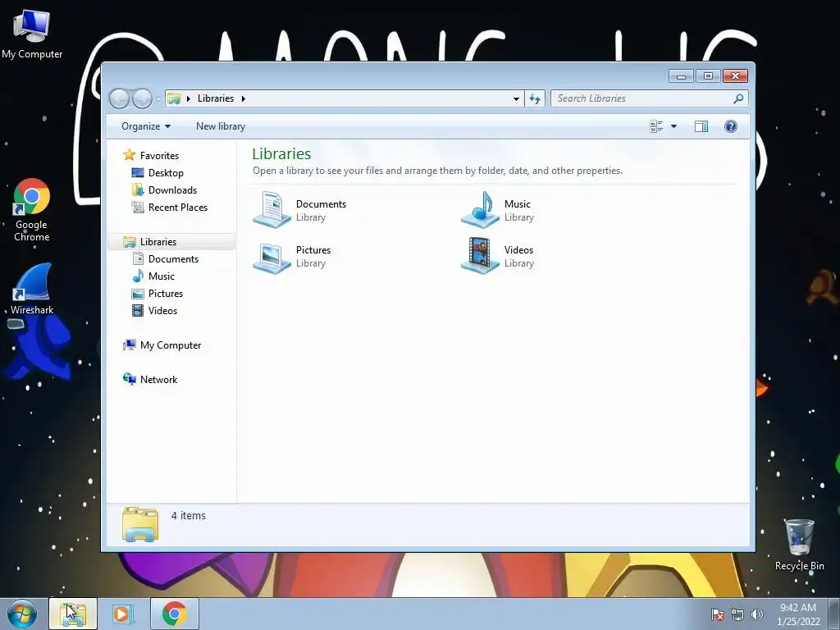Click the "4 items" status text

click(x=189, y=516)
